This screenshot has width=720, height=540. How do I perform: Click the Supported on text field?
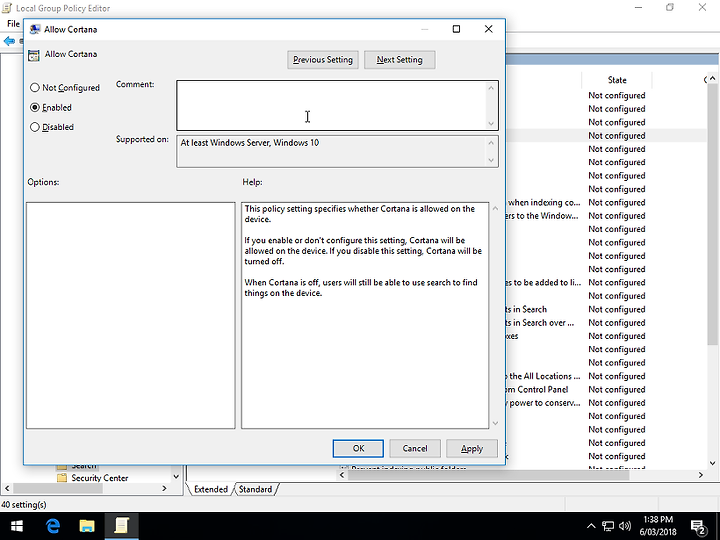(332, 151)
